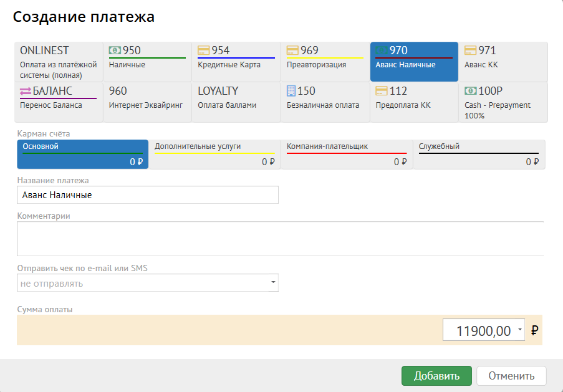Screen dimensions: 563x392
Task: Select the 950 Наличные cash payment icon
Action: click(x=115, y=50)
